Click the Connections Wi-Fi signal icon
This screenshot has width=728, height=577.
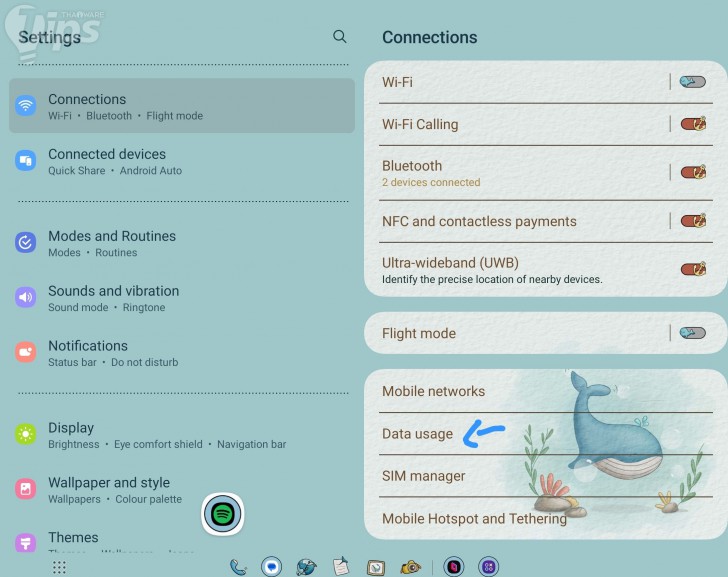click(26, 105)
